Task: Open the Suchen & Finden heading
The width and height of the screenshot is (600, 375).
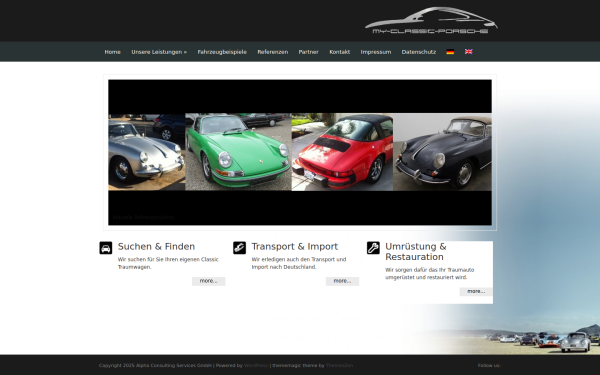Action: (x=156, y=246)
